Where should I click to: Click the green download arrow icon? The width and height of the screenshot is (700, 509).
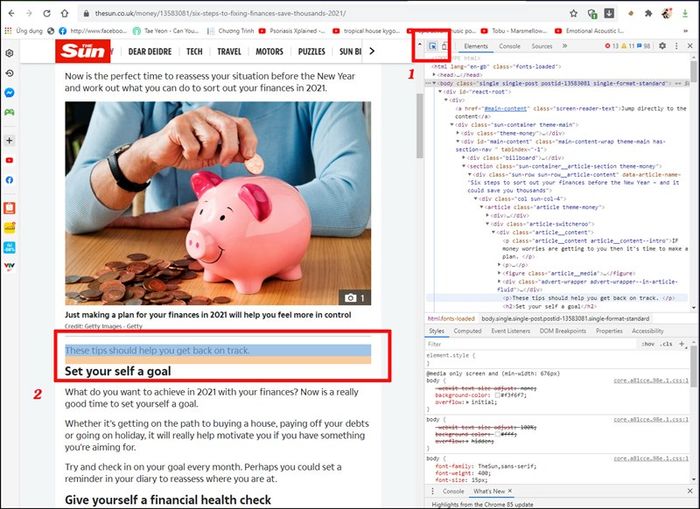685,13
